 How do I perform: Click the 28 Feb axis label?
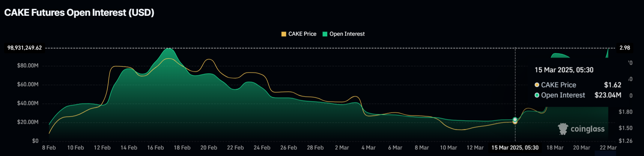(x=315, y=148)
